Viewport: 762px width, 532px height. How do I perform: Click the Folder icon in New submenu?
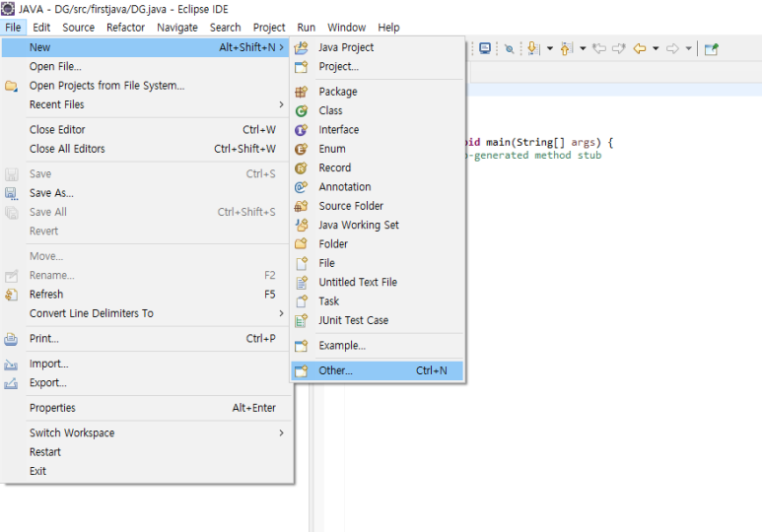[302, 244]
